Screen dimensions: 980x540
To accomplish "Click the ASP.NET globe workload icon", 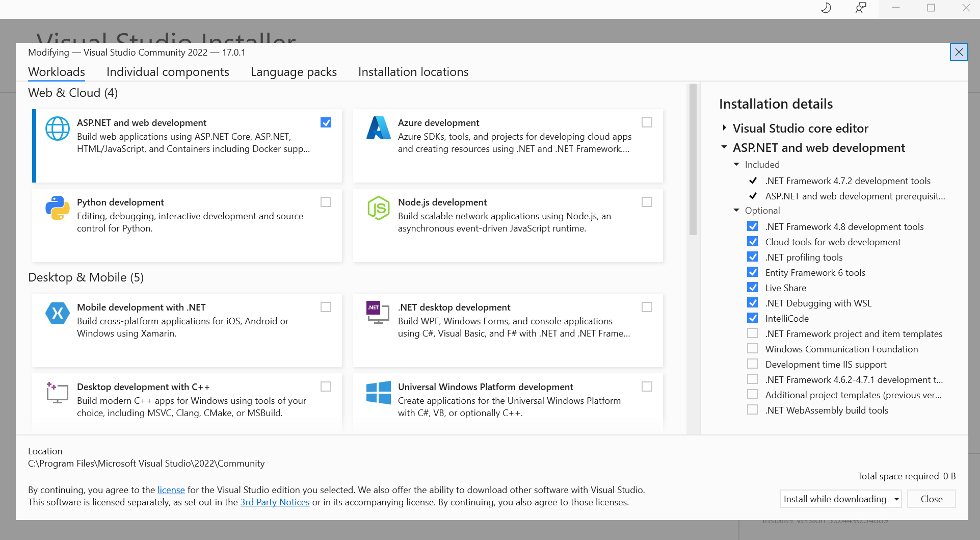I will click(58, 128).
